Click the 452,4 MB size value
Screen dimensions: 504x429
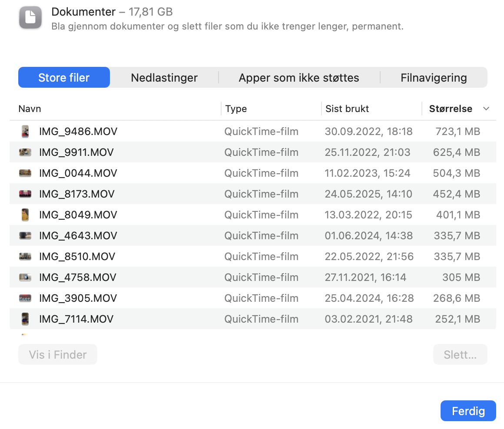pos(457,194)
